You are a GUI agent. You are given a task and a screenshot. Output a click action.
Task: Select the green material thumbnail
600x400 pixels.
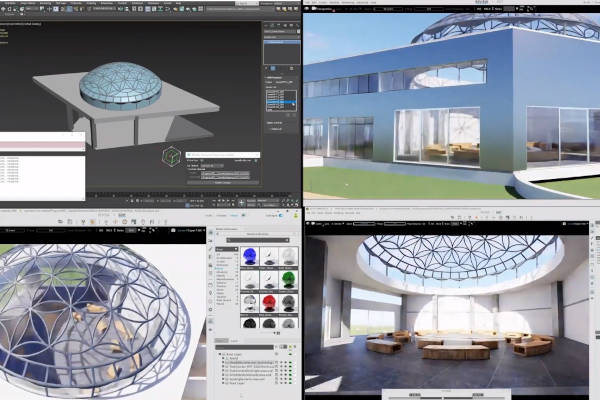[x=289, y=280]
